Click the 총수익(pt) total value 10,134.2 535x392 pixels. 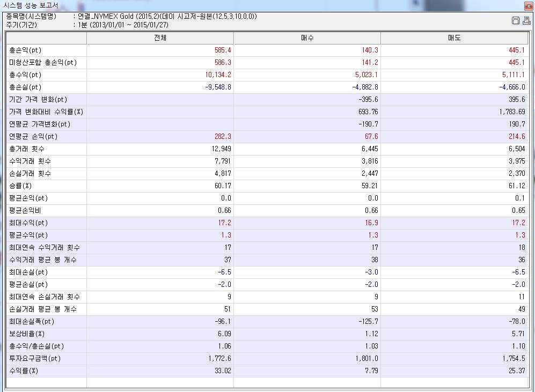[x=215, y=75]
